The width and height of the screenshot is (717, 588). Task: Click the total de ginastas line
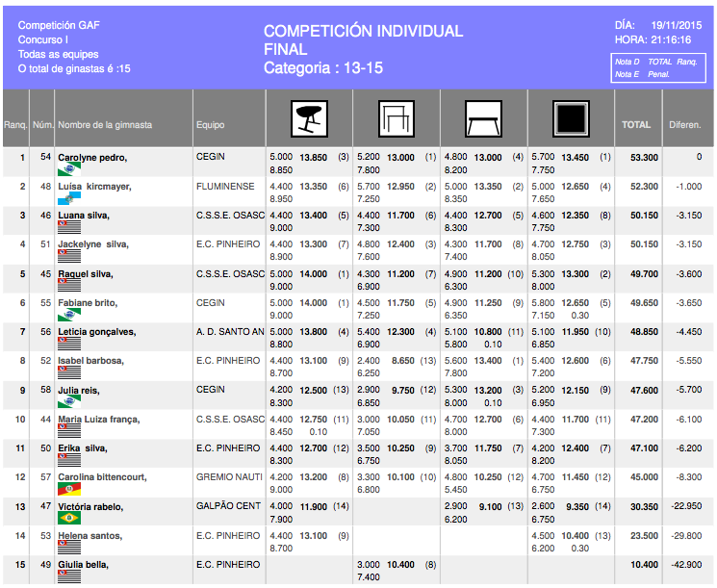74,68
